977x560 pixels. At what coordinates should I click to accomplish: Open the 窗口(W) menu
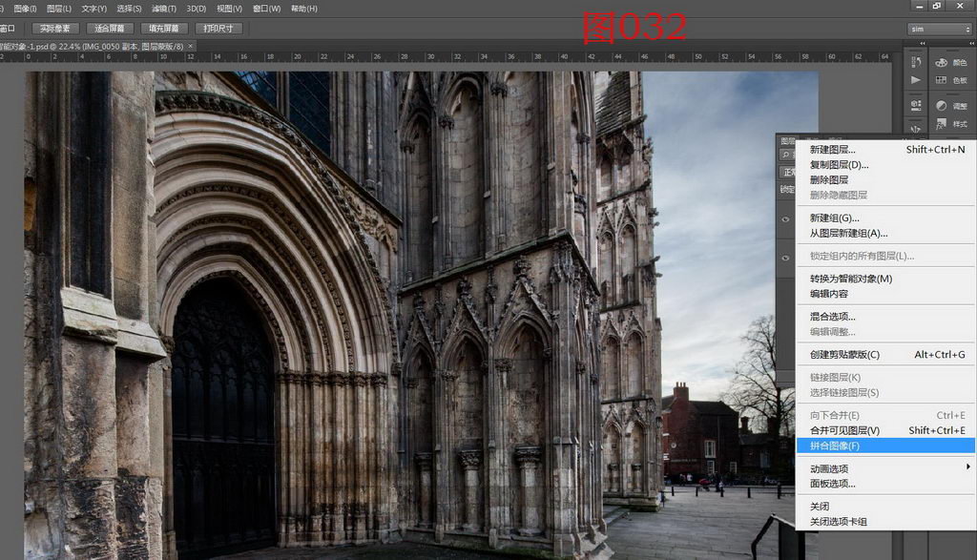point(267,9)
